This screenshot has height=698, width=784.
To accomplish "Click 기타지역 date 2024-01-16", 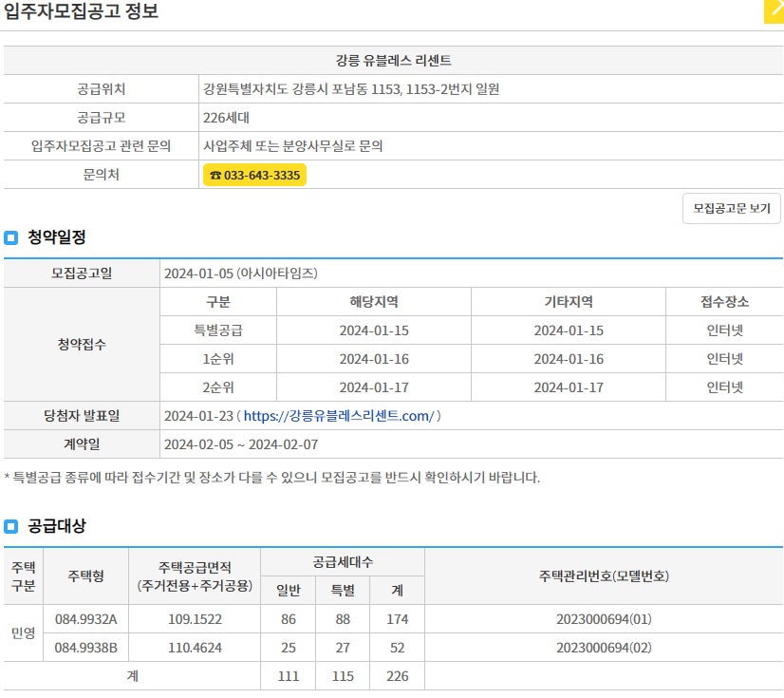I will (x=569, y=359).
